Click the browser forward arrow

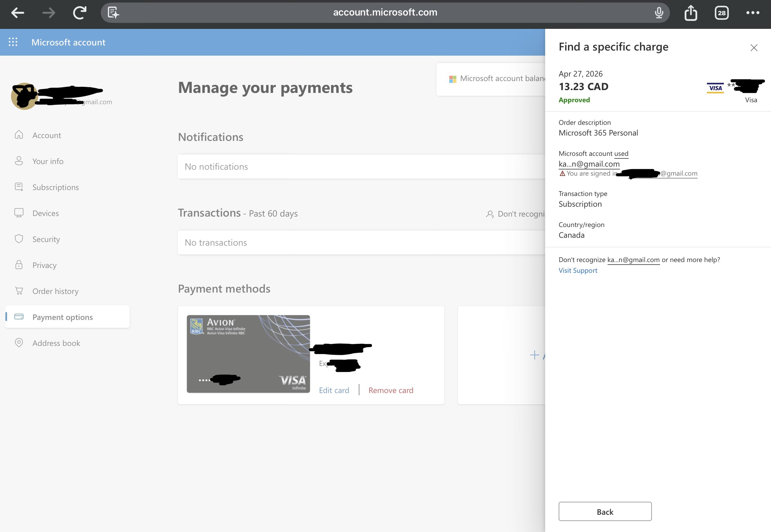pyautogui.click(x=49, y=13)
